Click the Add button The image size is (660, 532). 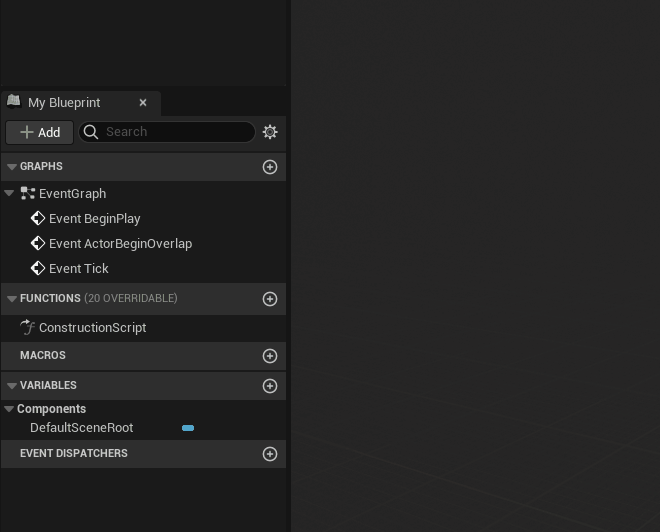click(x=40, y=132)
